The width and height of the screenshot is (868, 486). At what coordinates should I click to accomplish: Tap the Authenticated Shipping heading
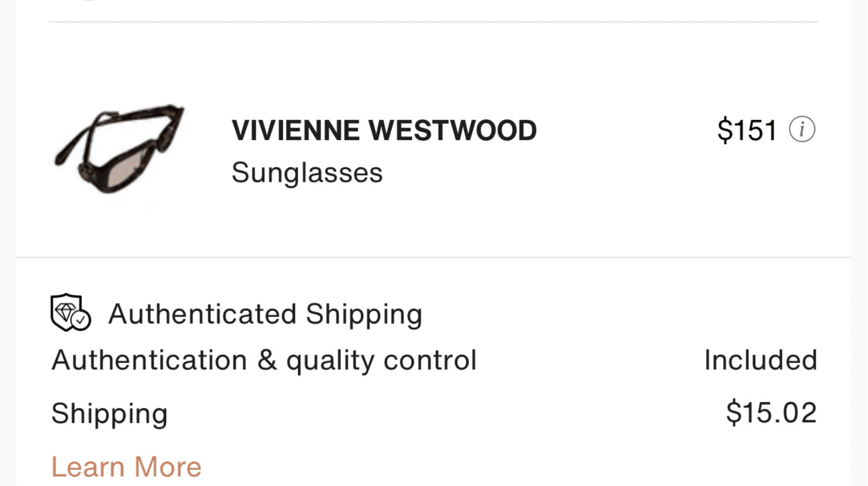(x=265, y=314)
